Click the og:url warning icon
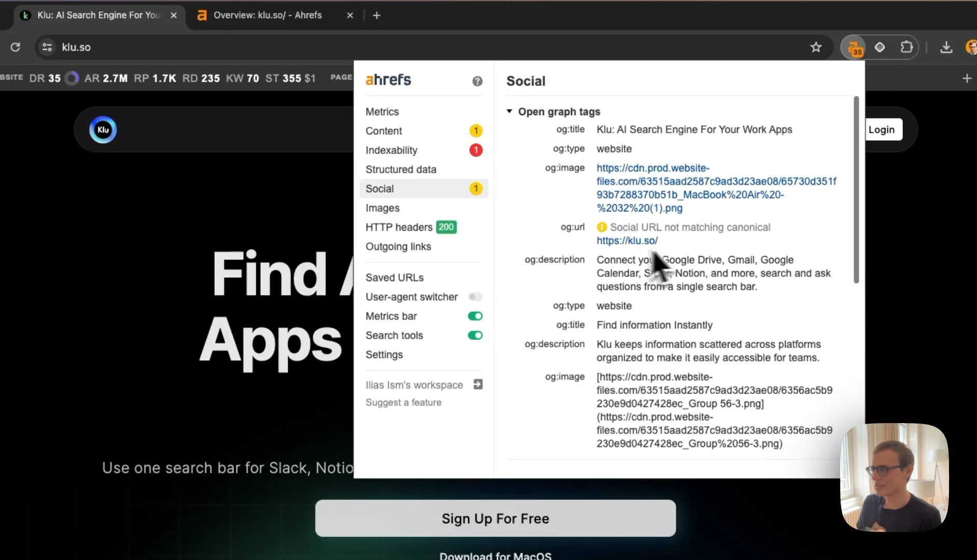 tap(602, 227)
